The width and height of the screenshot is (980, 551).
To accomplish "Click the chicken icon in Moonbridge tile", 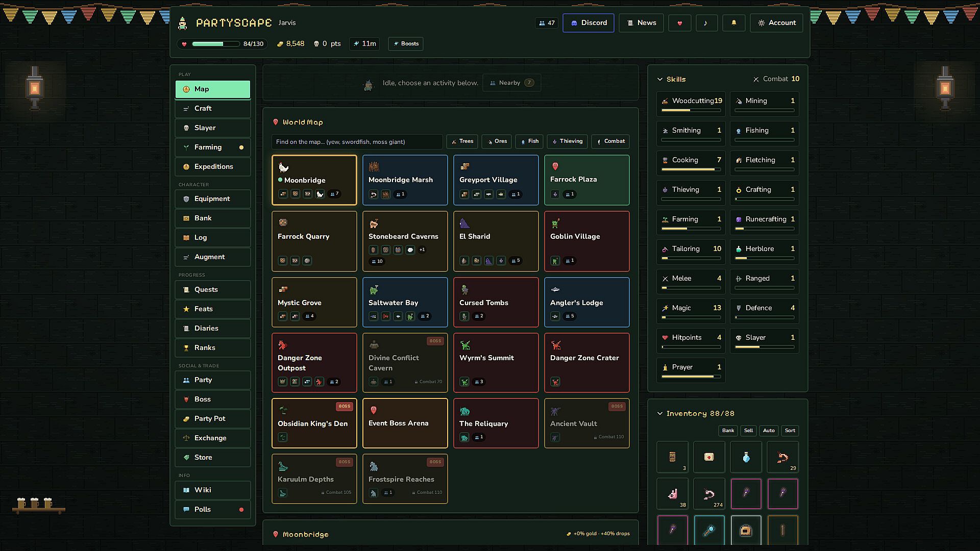I will click(x=320, y=194).
